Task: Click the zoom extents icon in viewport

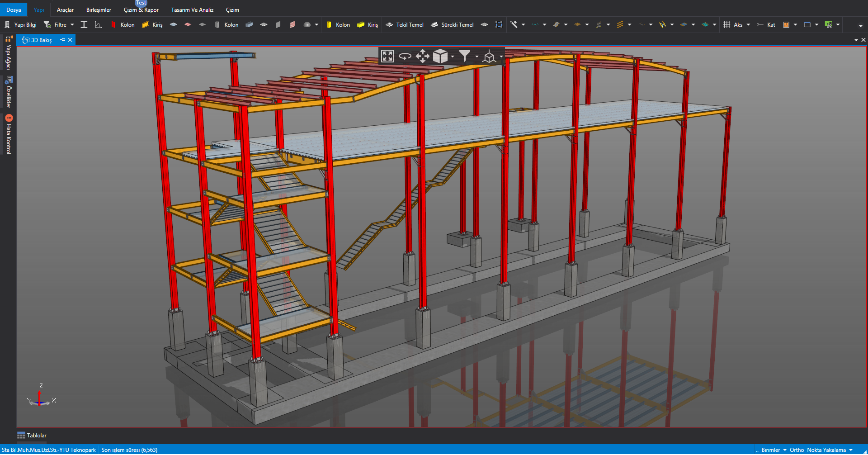Action: (x=387, y=56)
